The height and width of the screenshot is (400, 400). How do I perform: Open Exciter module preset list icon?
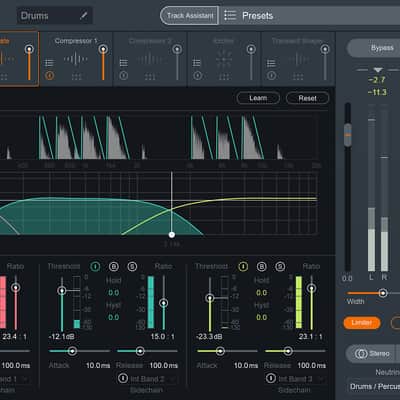[x=197, y=62]
